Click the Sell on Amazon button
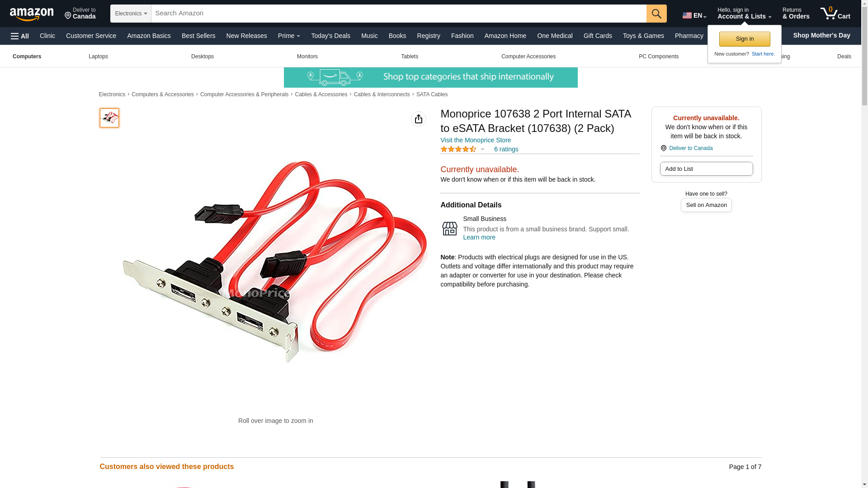868x488 pixels. point(706,205)
